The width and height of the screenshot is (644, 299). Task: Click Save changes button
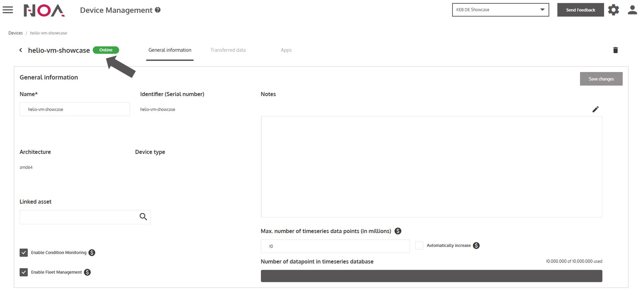pyautogui.click(x=601, y=79)
